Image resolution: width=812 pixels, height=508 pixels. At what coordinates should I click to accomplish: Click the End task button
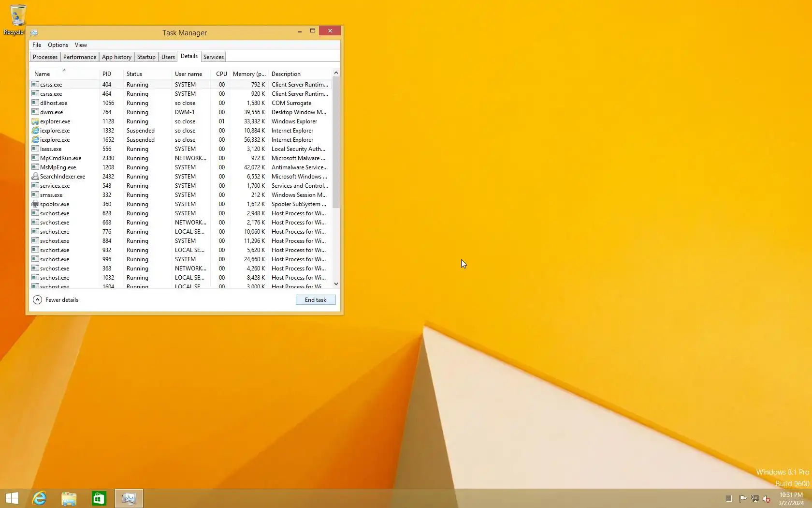click(316, 300)
